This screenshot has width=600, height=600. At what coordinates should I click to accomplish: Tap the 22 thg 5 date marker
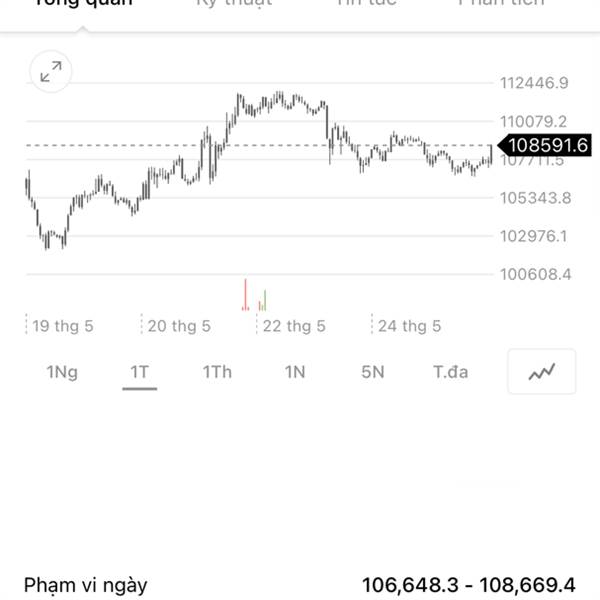point(294,326)
